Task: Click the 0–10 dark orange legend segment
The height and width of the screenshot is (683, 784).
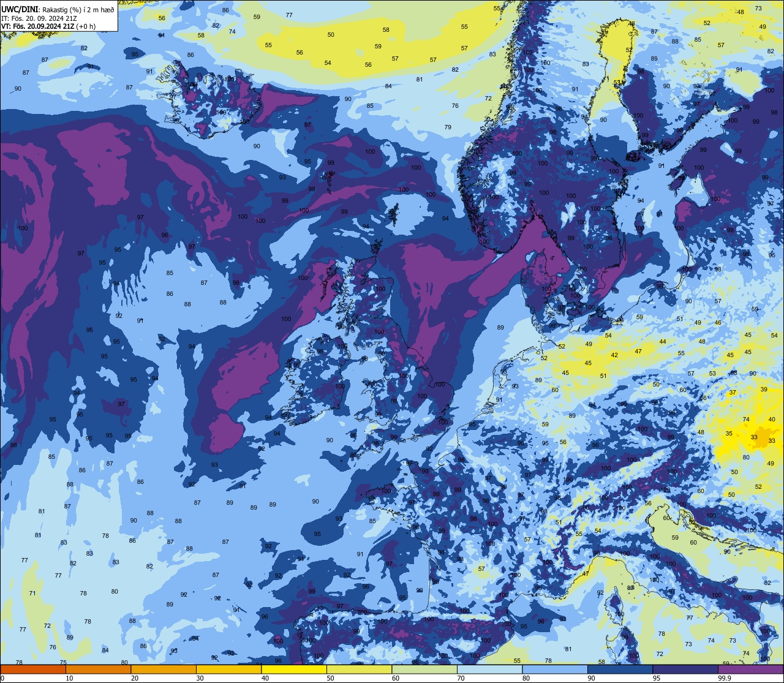Action: 33,669
